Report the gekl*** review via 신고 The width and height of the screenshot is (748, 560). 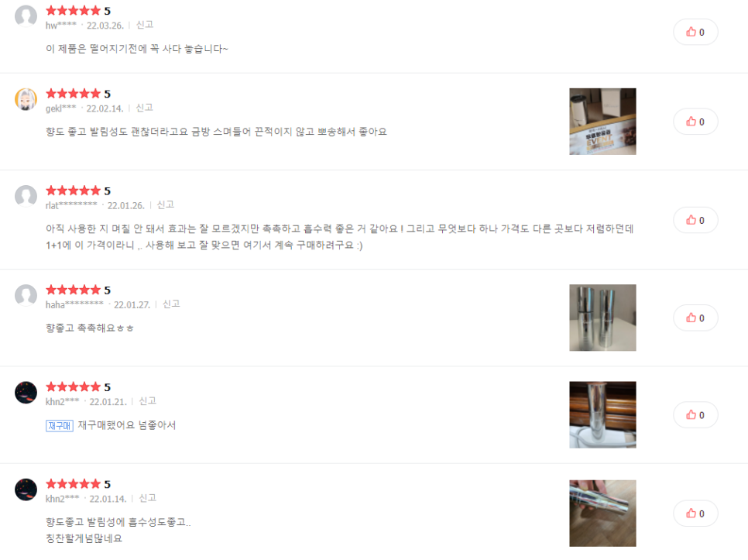[144, 108]
